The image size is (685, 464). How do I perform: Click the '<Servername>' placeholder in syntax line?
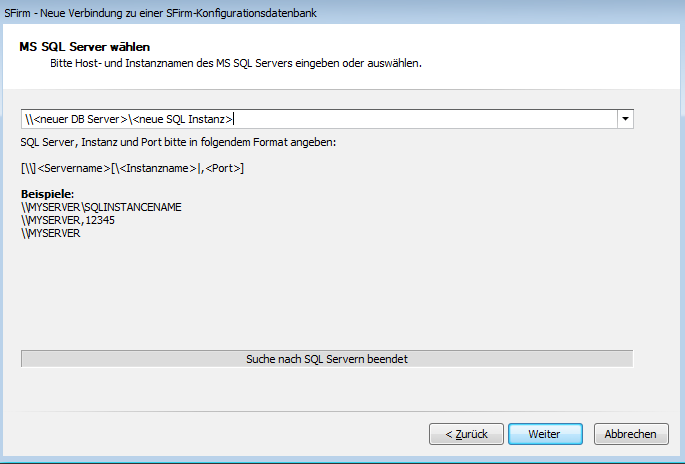(x=73, y=168)
